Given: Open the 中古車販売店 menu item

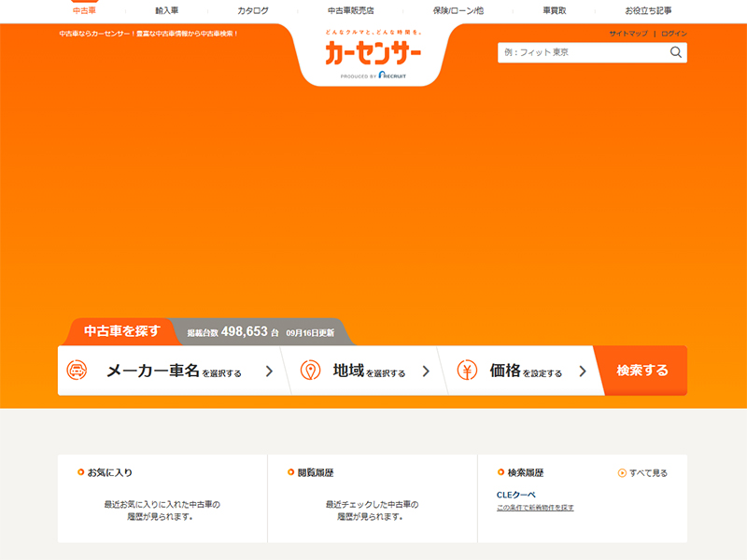Looking at the screenshot, I should (x=351, y=10).
